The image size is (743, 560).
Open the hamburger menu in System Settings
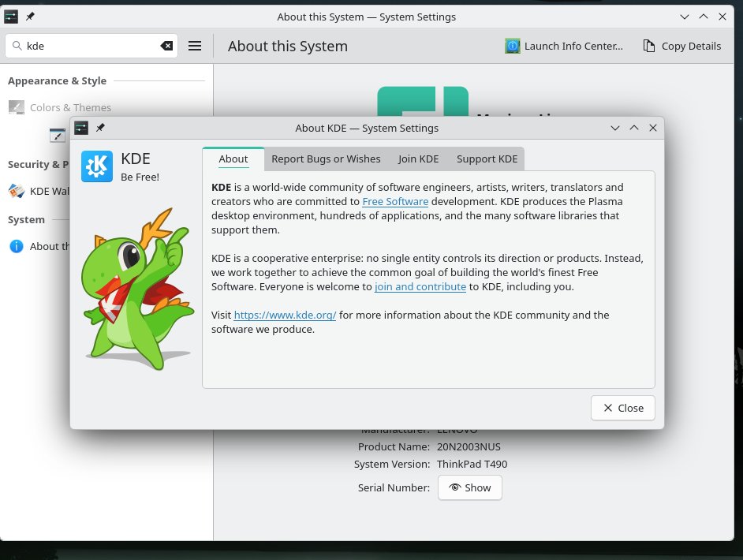pos(195,46)
